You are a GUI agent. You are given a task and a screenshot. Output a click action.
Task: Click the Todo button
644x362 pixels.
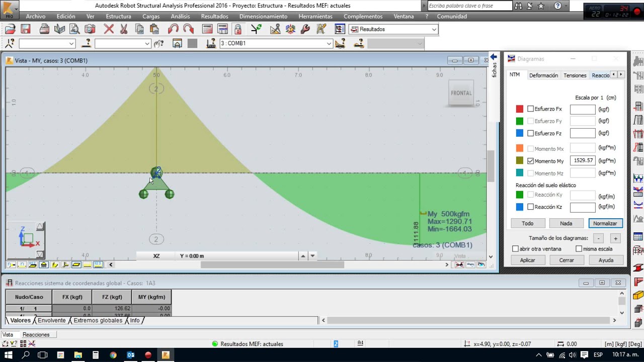point(527,223)
